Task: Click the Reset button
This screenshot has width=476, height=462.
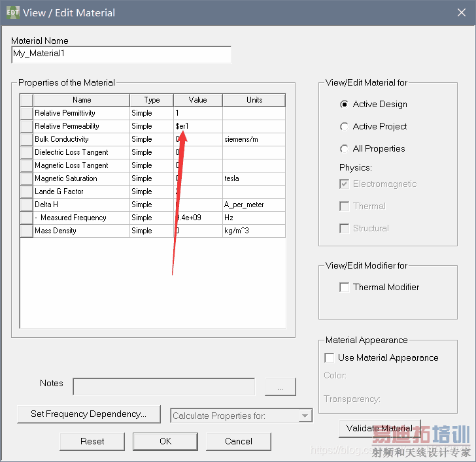Action: [92, 441]
